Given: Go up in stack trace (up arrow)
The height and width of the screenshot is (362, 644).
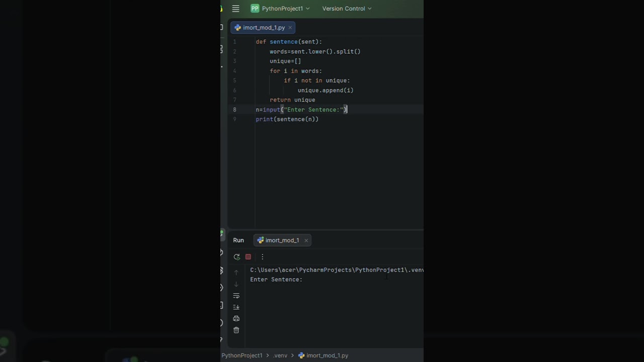Looking at the screenshot, I should (236, 273).
